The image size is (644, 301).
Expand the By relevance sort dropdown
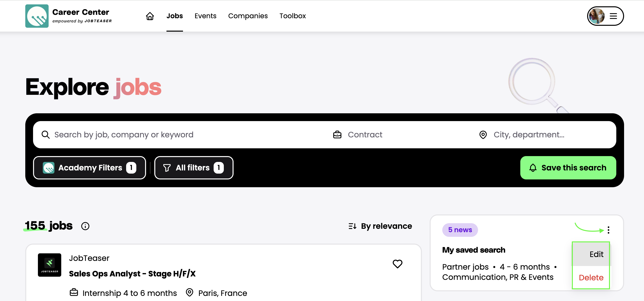[x=380, y=226]
